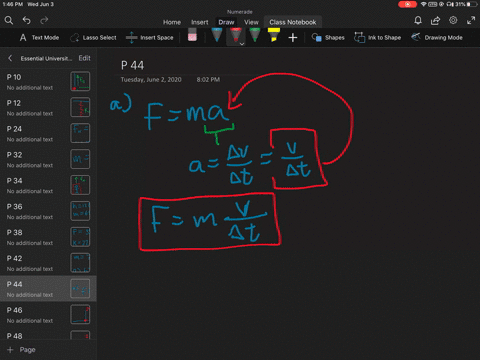Select the eraser tool
480x360 pixels.
192,35
